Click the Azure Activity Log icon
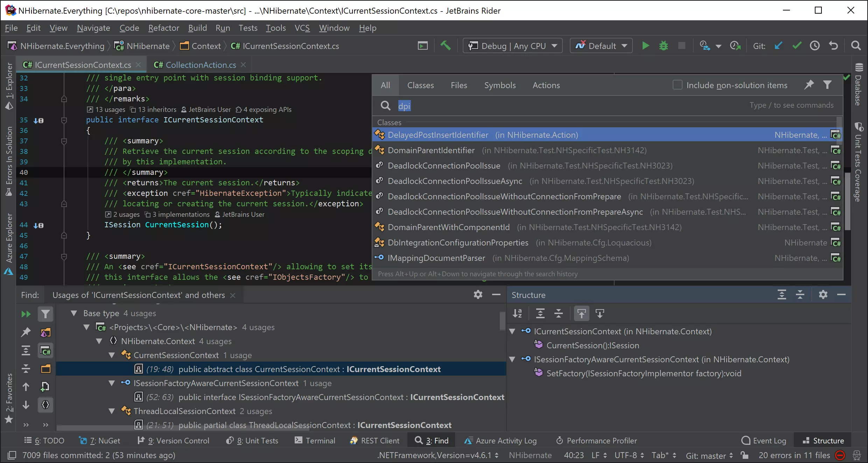This screenshot has width=868, height=463. click(468, 440)
